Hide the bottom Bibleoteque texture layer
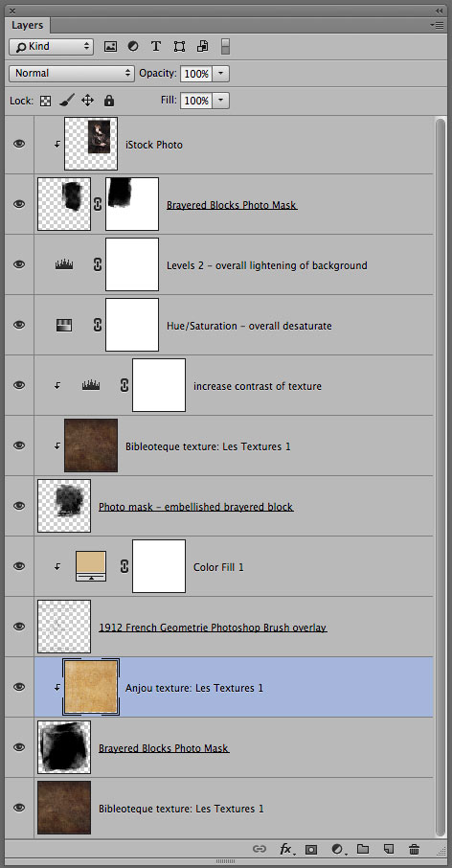Screen dimensions: 452x868 point(19,808)
